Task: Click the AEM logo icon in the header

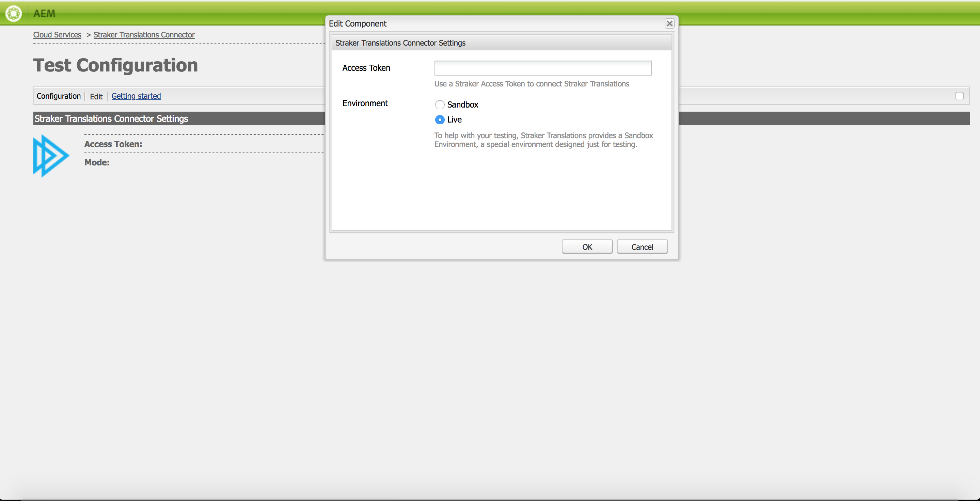Action: [x=14, y=13]
